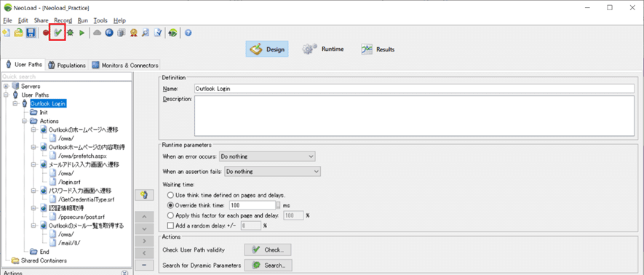Open the User Paths tab

pyautogui.click(x=24, y=65)
